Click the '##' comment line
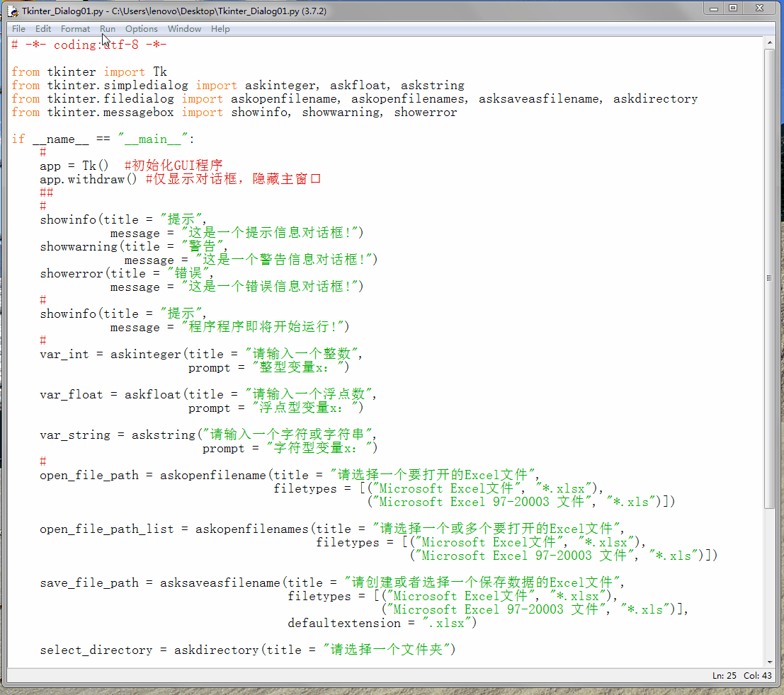The height and width of the screenshot is (695, 784). pyautogui.click(x=47, y=193)
